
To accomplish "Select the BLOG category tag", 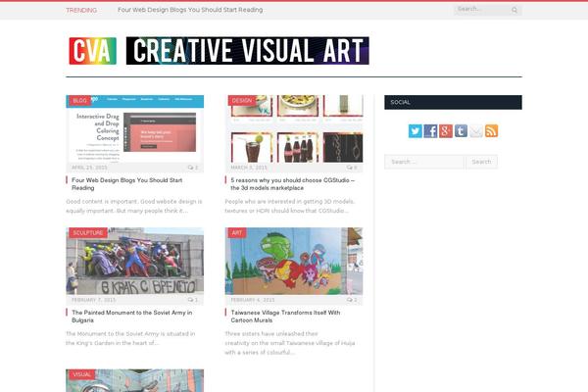I will [x=80, y=101].
